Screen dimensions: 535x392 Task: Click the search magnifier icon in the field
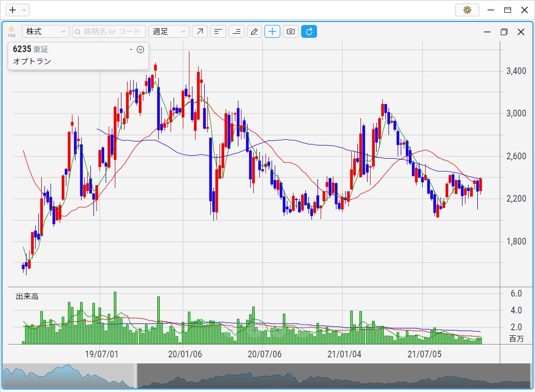tap(78, 32)
